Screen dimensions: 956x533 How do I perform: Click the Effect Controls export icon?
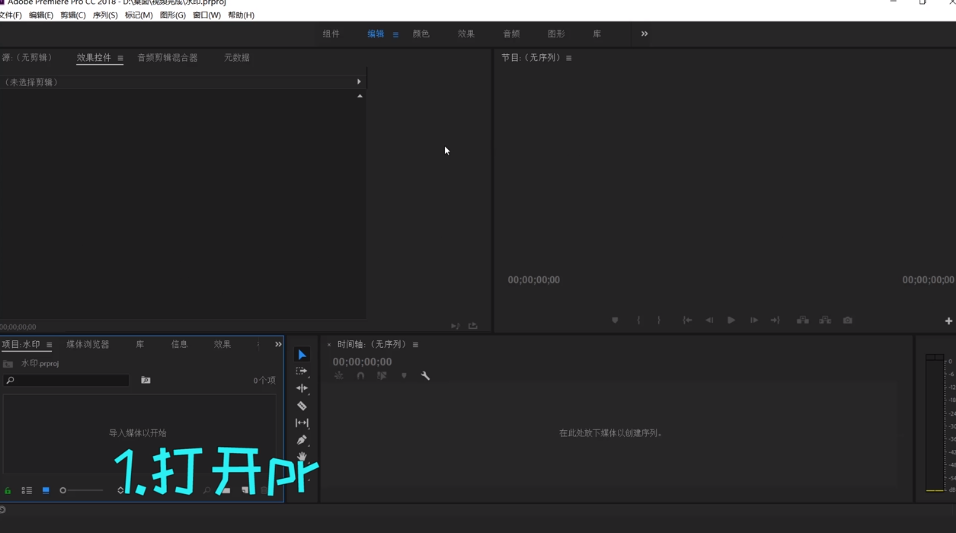(473, 326)
